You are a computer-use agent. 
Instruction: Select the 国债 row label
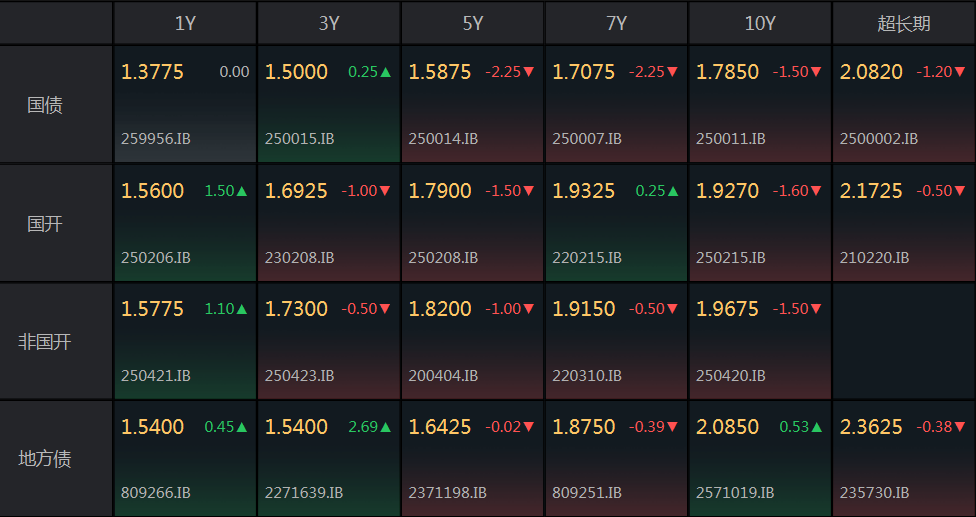tap(45, 104)
